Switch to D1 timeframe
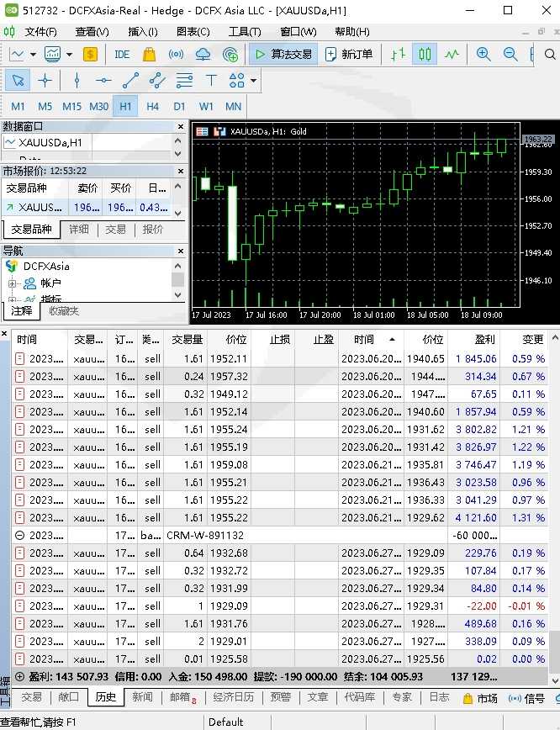 (179, 107)
